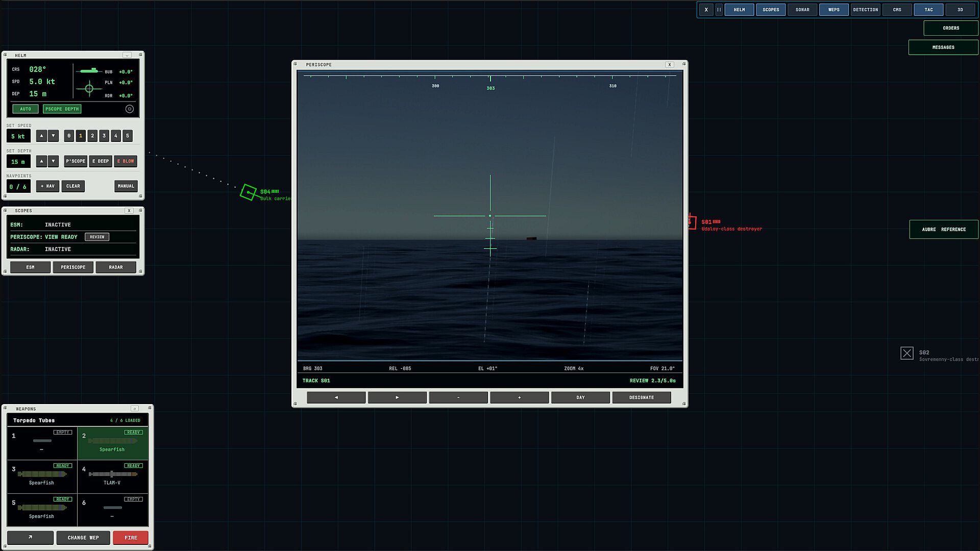
Task: Select S01 Udaloy-class destroyer marker
Action: coord(692,222)
